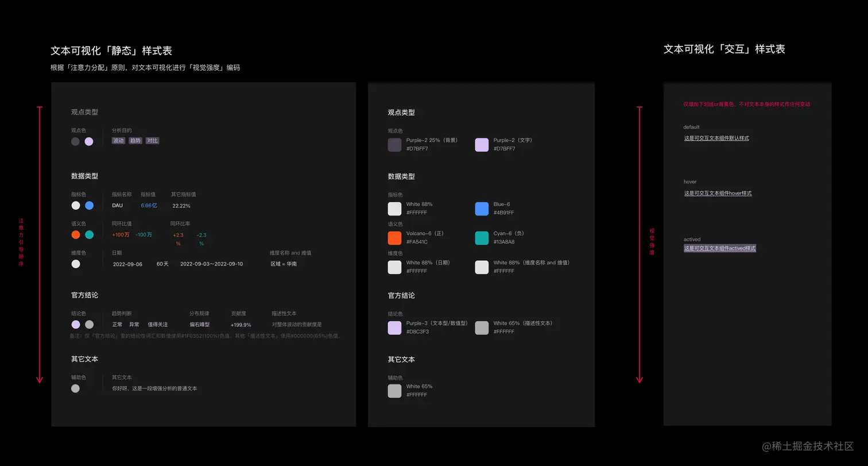The height and width of the screenshot is (466, 868).
Task: Click the #13A8A8 hex code
Action: (504, 242)
